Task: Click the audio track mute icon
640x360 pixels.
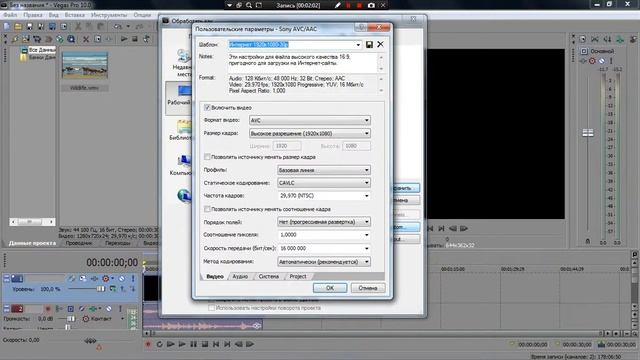Action: pos(109,309)
